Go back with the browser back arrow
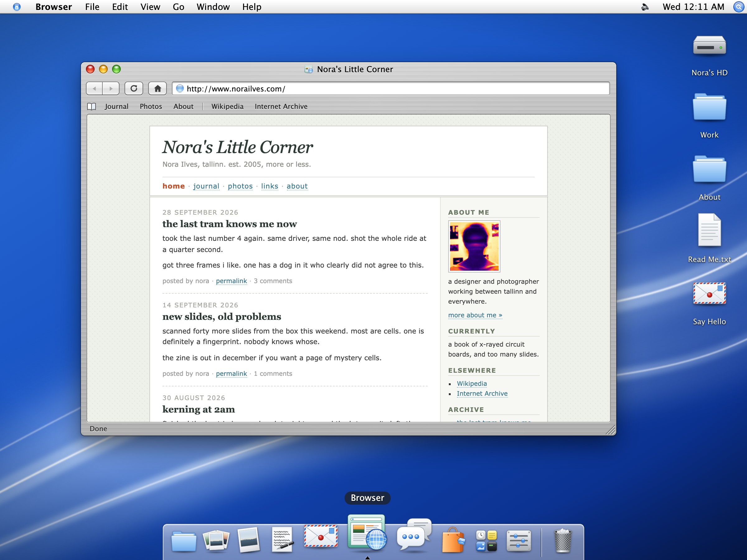 click(x=95, y=89)
